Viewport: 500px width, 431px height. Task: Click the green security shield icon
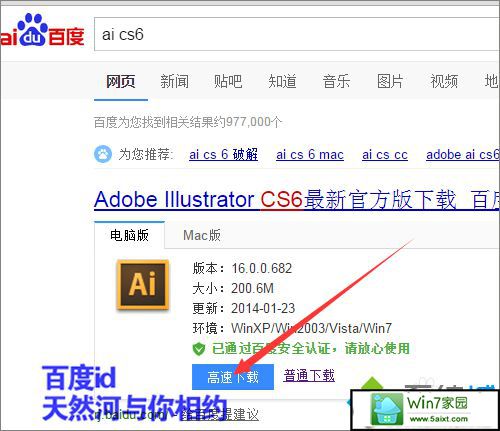(x=199, y=349)
